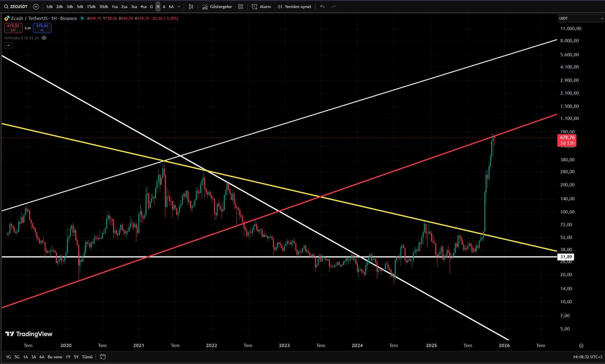
Task: Open the candlestick chart type menu
Action: (x=191, y=7)
